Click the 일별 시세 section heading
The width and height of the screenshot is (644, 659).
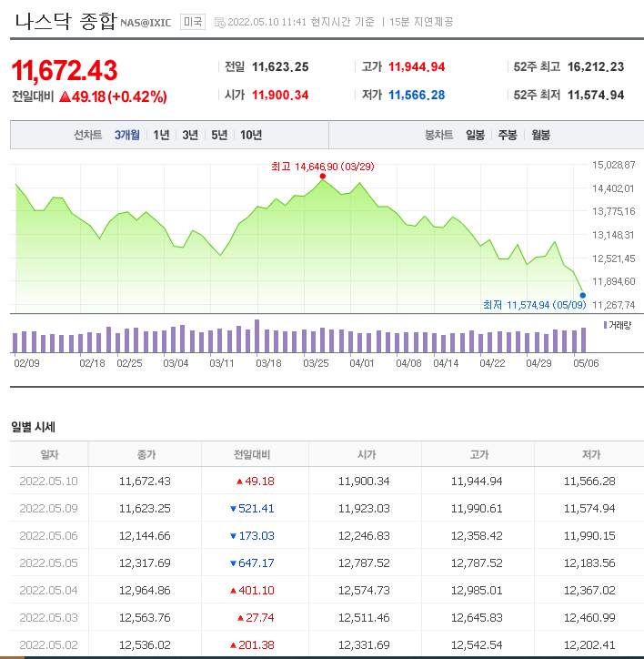pos(33,427)
